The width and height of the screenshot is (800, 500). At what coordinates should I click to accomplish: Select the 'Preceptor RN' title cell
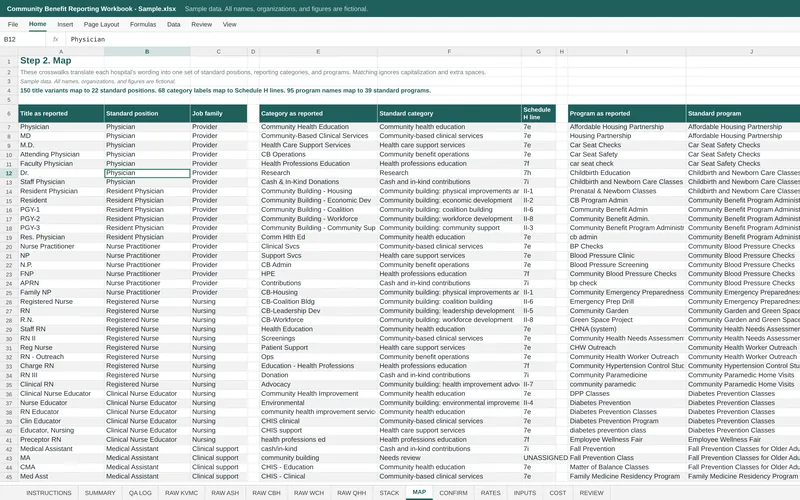(61, 439)
